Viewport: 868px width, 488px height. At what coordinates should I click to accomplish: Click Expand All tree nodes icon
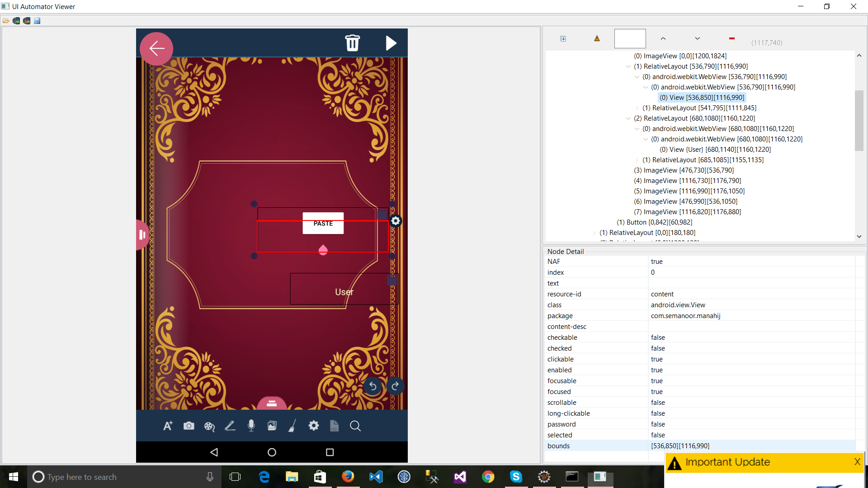(x=563, y=39)
